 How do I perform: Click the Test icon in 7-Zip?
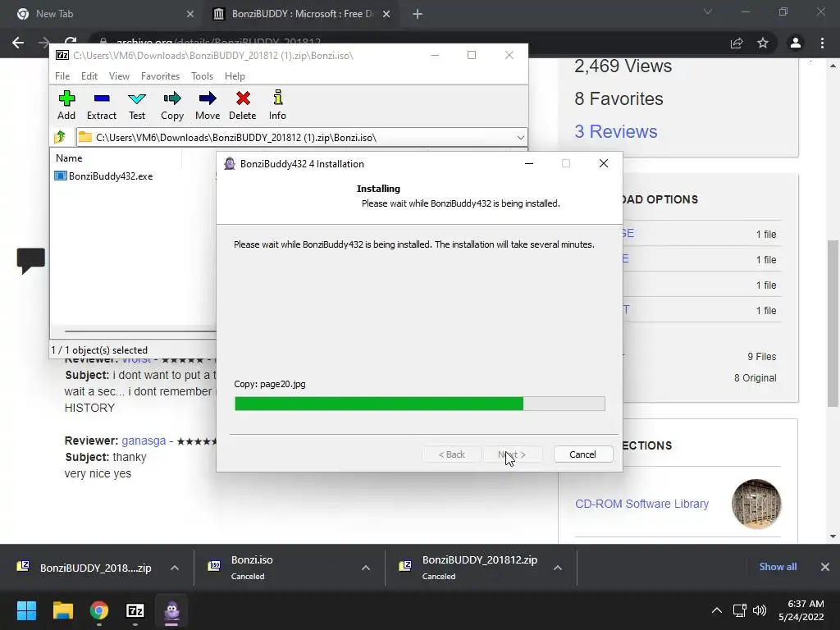(137, 106)
